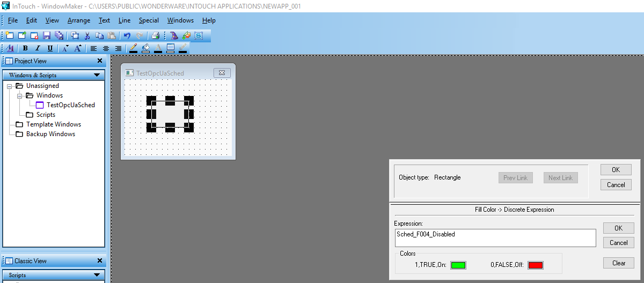This screenshot has height=283, width=644.
Task: Select the Line Color pencil icon
Action: [134, 48]
